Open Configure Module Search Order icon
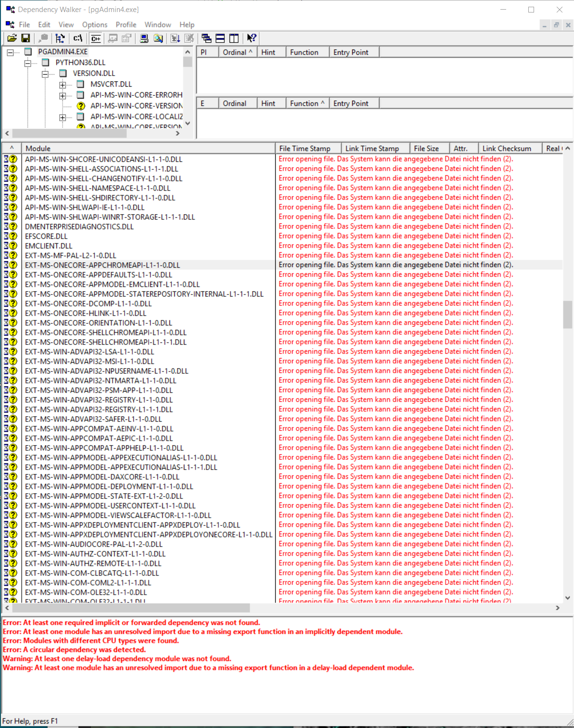This screenshot has width=574, height=728. point(158,38)
